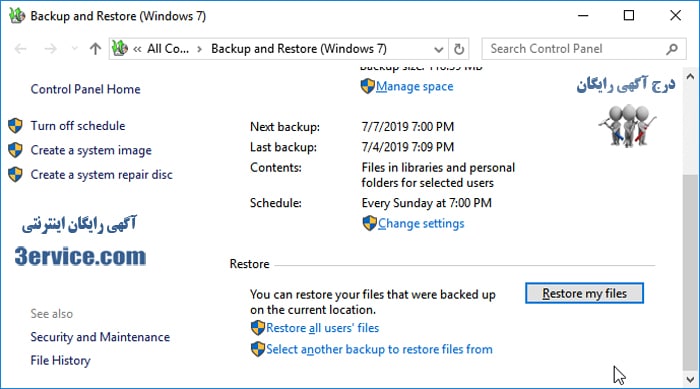Click the Files in libraries and personal folders text
This screenshot has width=700, height=389.
tap(438, 175)
